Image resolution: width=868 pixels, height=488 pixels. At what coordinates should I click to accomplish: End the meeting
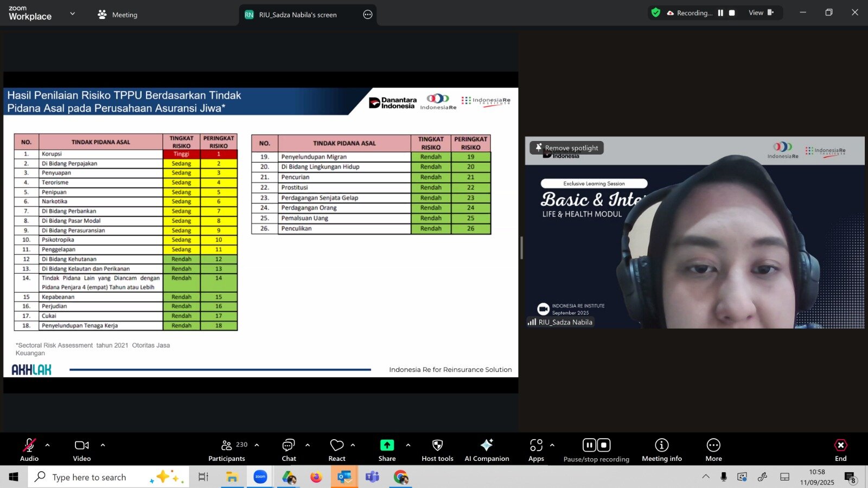tap(840, 450)
